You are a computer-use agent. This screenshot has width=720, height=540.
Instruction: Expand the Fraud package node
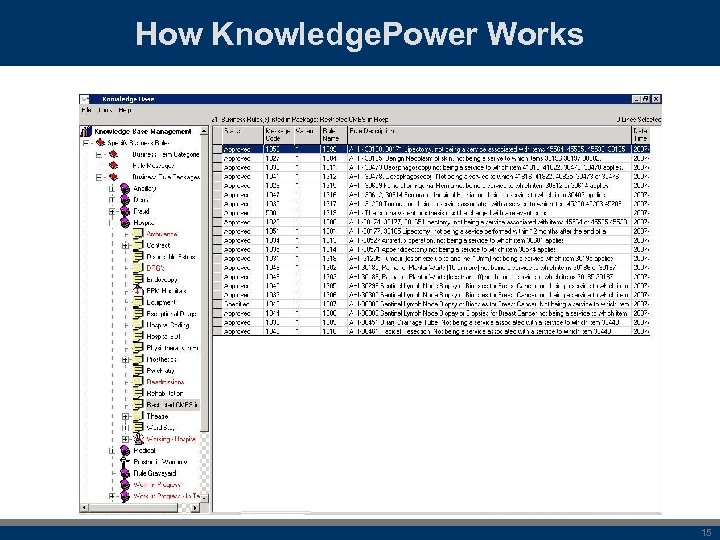tap(112, 212)
